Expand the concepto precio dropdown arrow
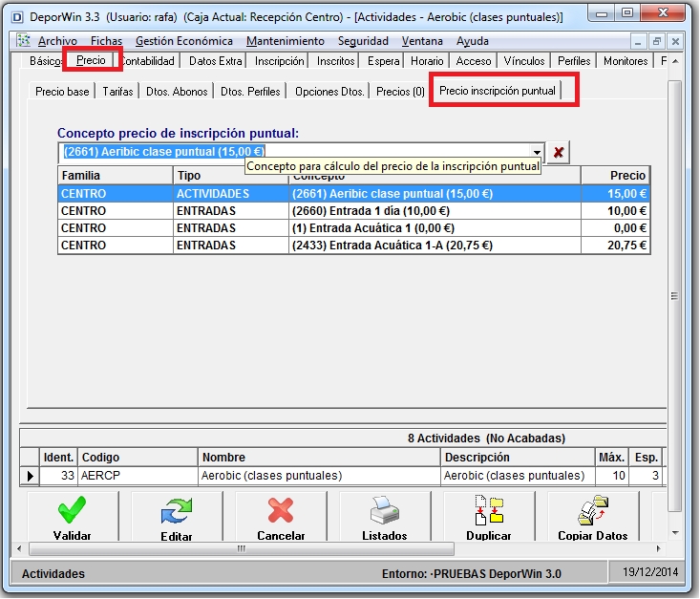Viewport: 700px width, 599px height. pyautogui.click(x=537, y=152)
